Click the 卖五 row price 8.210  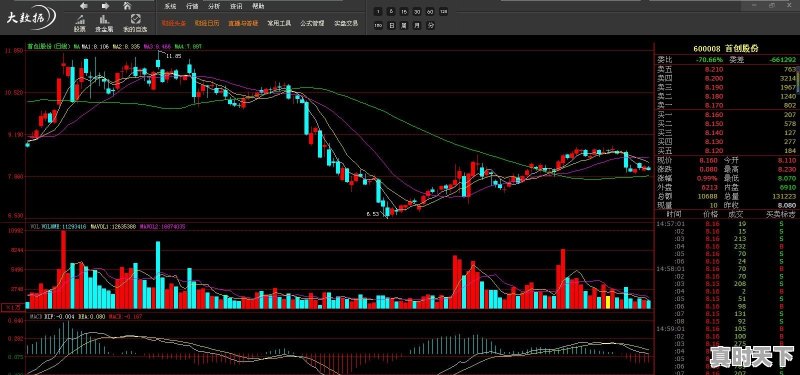coord(714,69)
